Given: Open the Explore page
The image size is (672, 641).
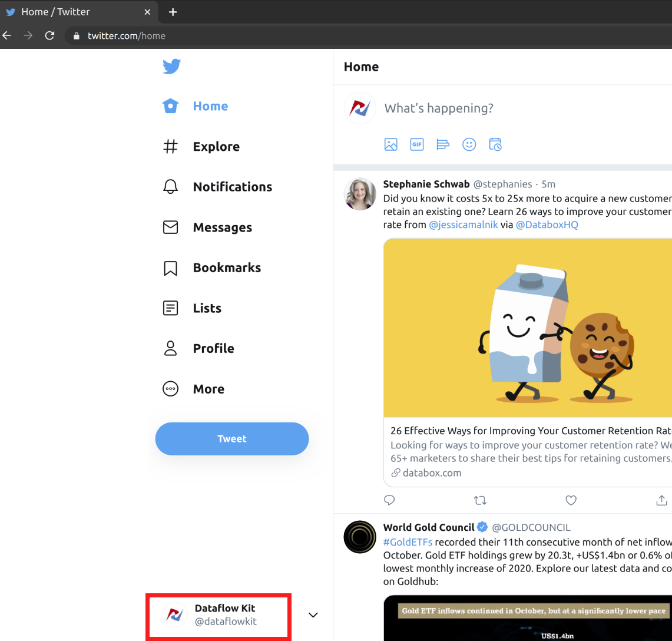Looking at the screenshot, I should point(201,147).
